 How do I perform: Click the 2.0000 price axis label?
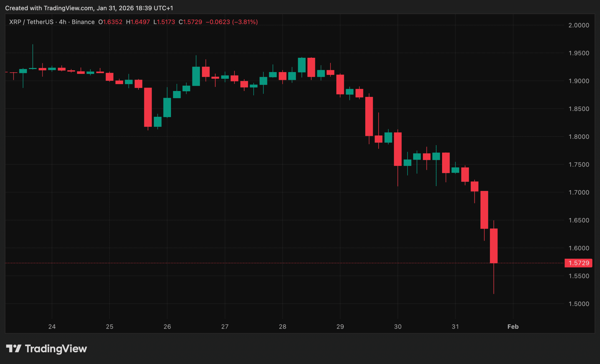(x=579, y=25)
